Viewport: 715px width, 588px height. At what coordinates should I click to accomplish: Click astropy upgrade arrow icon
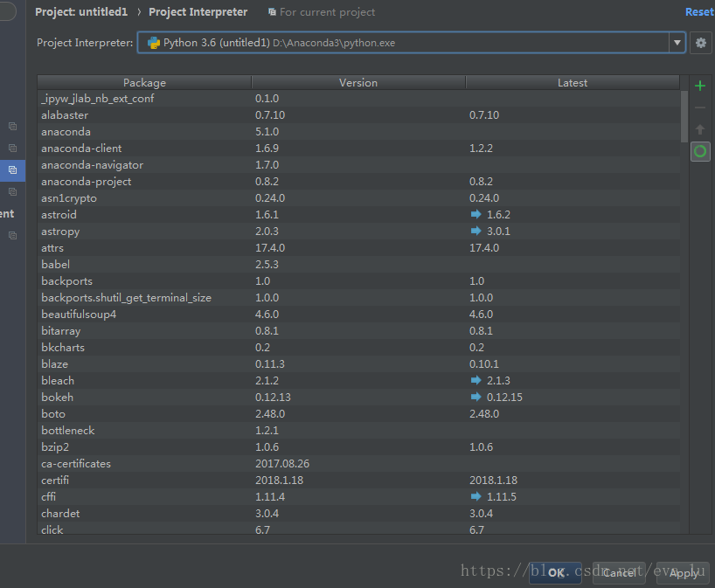[x=476, y=231]
